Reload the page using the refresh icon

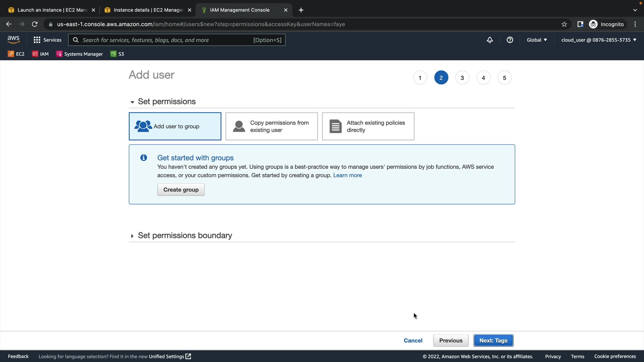tap(35, 24)
